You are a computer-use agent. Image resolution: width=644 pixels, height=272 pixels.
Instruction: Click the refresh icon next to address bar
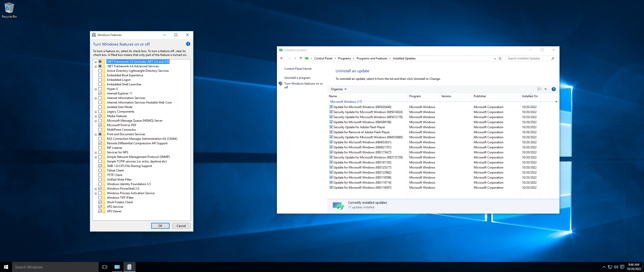pyautogui.click(x=500, y=58)
